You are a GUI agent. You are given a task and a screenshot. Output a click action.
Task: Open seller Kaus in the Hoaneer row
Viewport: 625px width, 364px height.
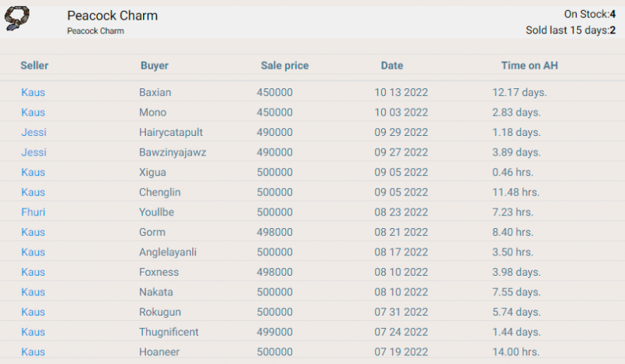[x=33, y=352]
